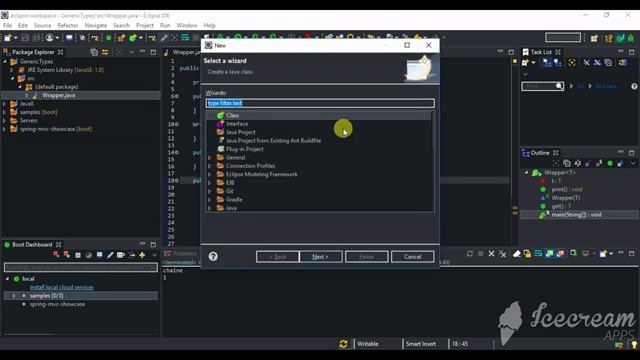Open the File menu
The width and height of the screenshot is (640, 360).
click(x=7, y=25)
